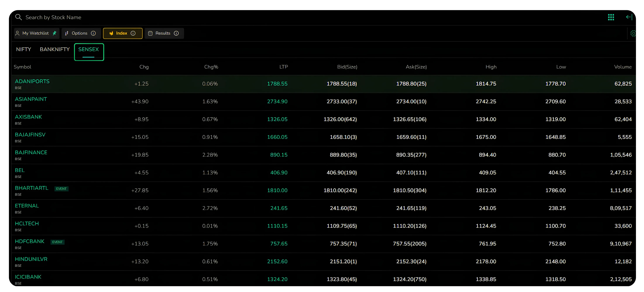Sort by Bid(Size) column header
This screenshot has width=644, height=292.
click(x=347, y=67)
